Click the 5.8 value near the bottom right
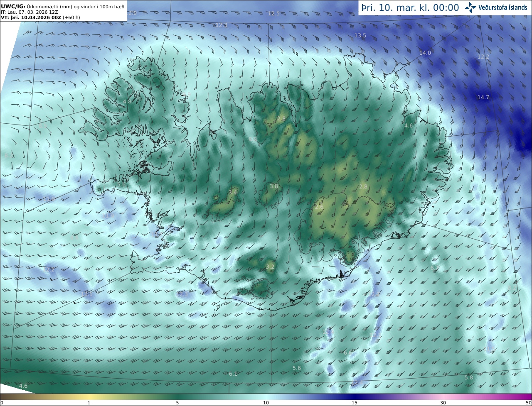532x406 pixels. pyautogui.click(x=469, y=378)
